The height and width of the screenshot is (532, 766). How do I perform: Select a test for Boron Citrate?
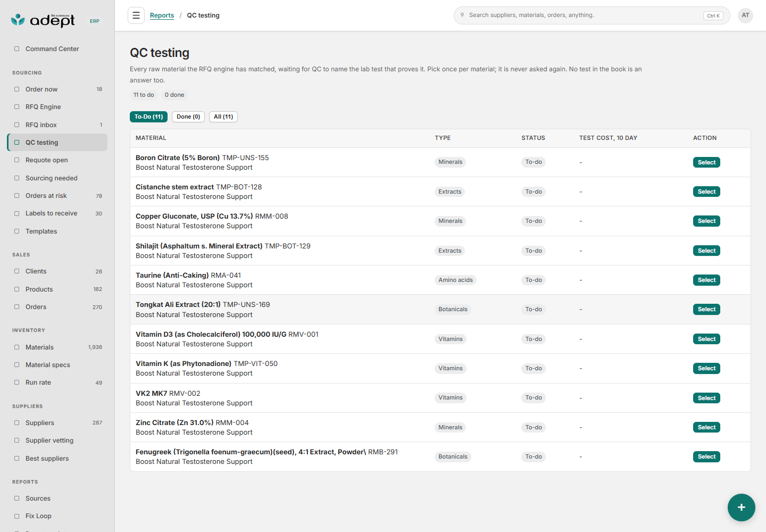point(706,162)
